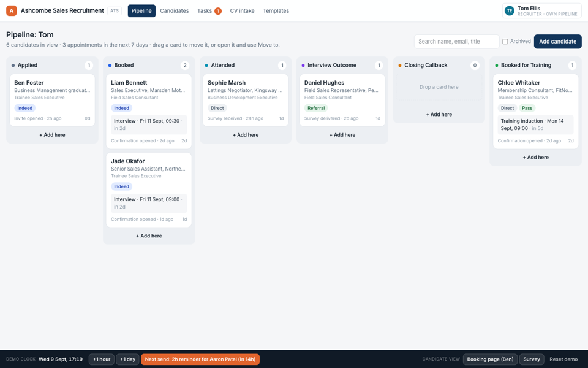Open Sophie Marsh candidate card
588x368 pixels.
click(246, 100)
